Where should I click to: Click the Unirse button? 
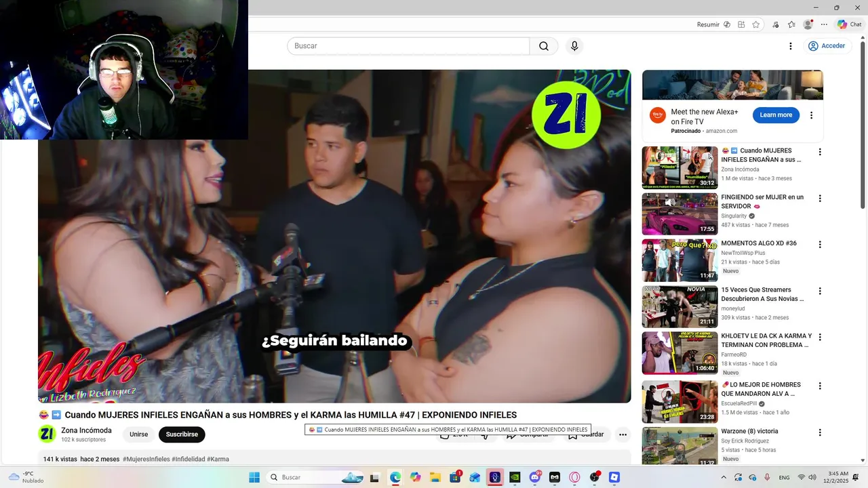point(138,434)
